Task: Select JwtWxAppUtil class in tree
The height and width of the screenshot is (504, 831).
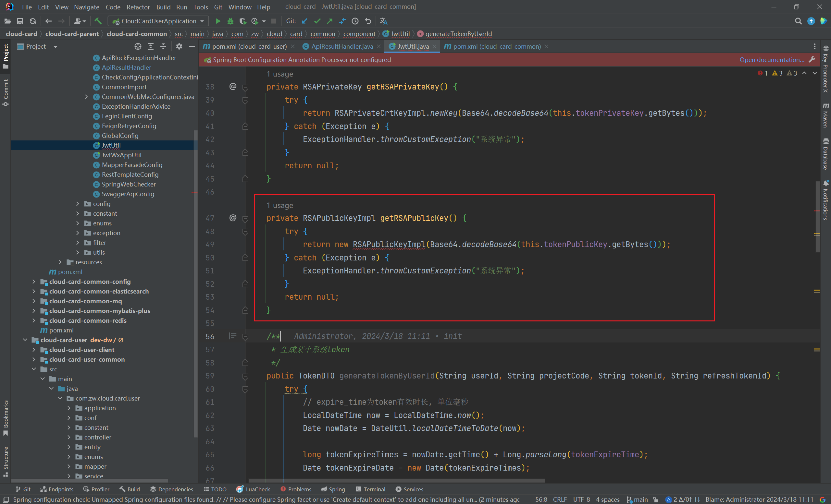Action: click(x=121, y=155)
